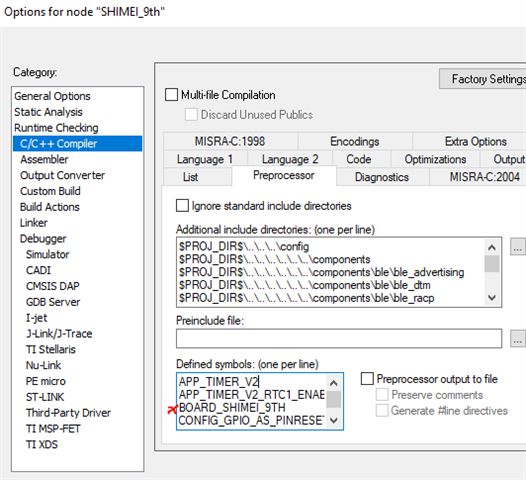Open Output Converter category
526x480 pixels.
[62, 175]
